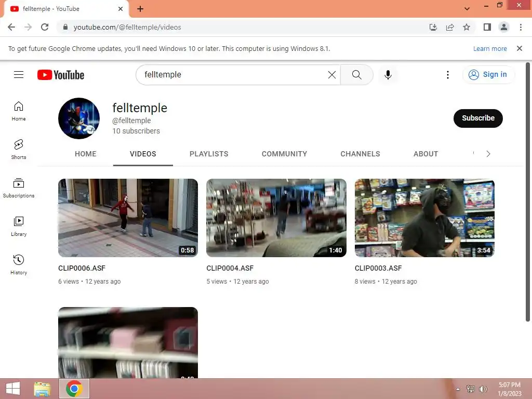Click the 10 subscribers text

click(136, 131)
